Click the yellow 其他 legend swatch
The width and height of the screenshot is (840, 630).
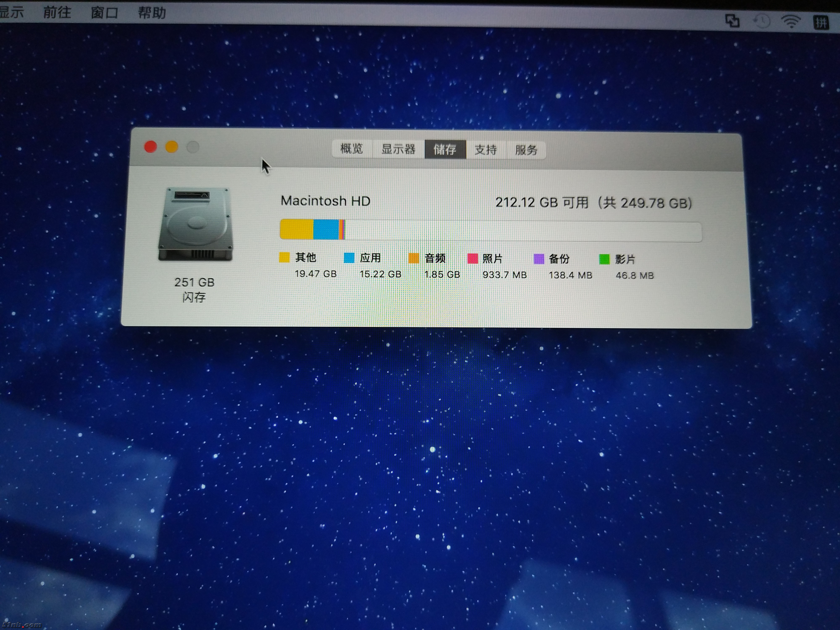click(x=284, y=257)
